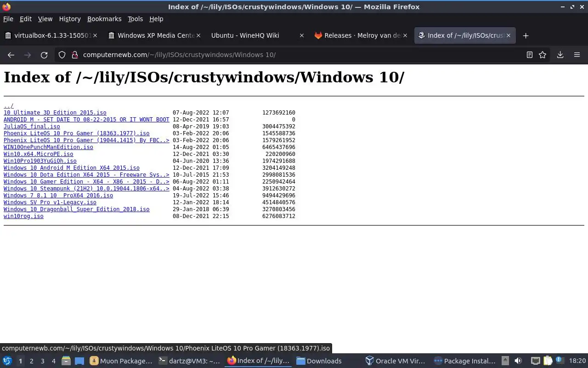Viewport: 588px width, 368px height.
Task: Download Windows SV Pro v1-Legacy.iso
Action: [50, 202]
